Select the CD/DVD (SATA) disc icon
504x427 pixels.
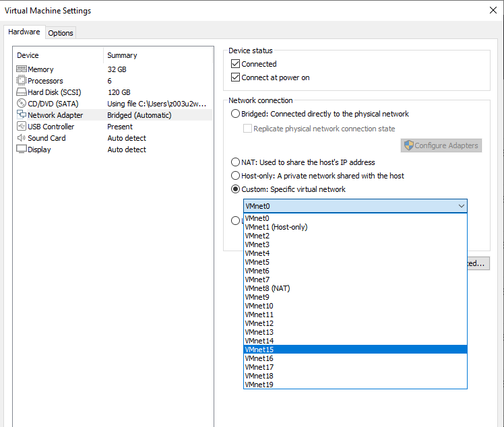[21, 104]
